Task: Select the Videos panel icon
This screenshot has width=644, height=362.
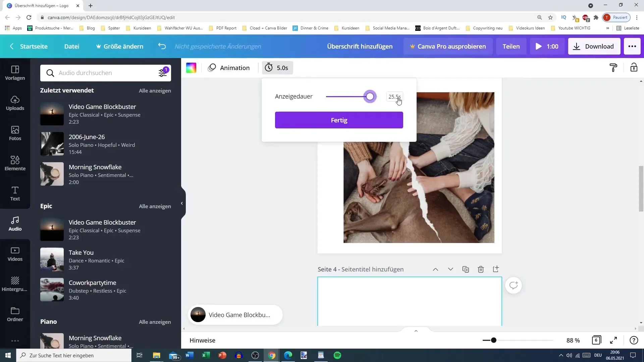Action: point(15,254)
